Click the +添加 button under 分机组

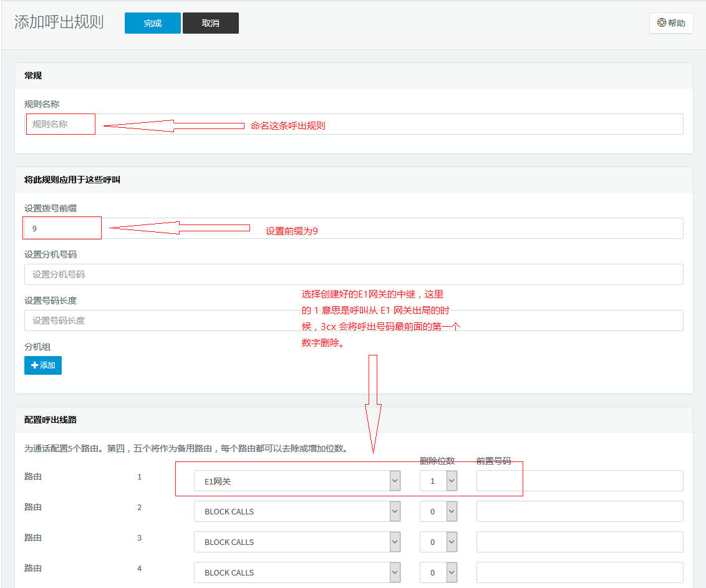pos(43,365)
